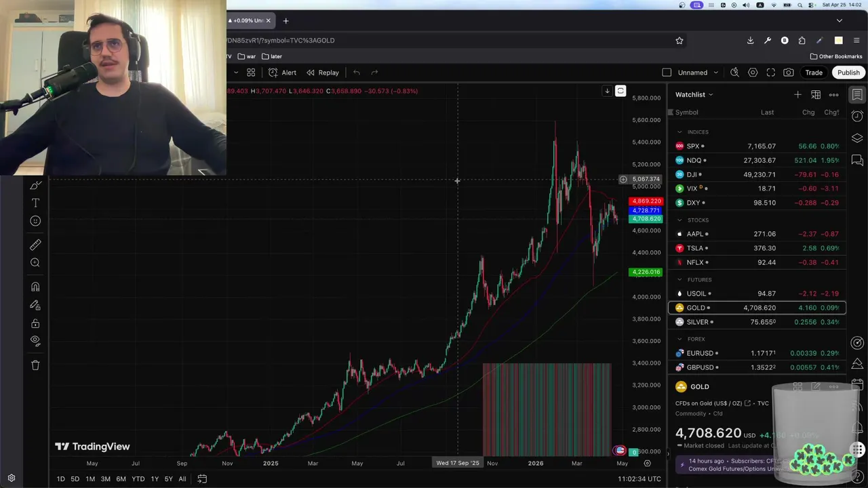The image size is (868, 488).
Task: Click the 11:02:34 UTC timezone selector
Action: (x=639, y=479)
